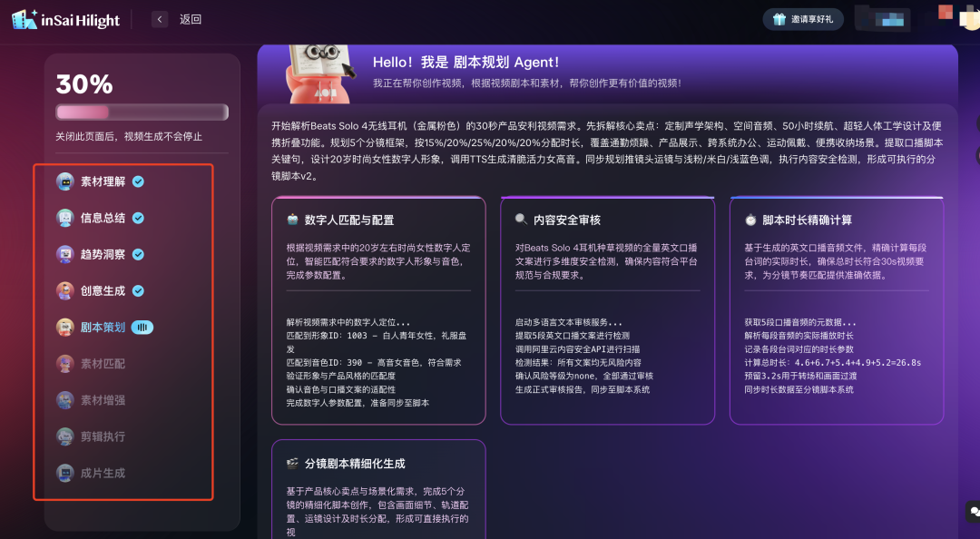Click the 脚本时长精确计算 stopwatch icon
The image size is (980, 539).
750,220
